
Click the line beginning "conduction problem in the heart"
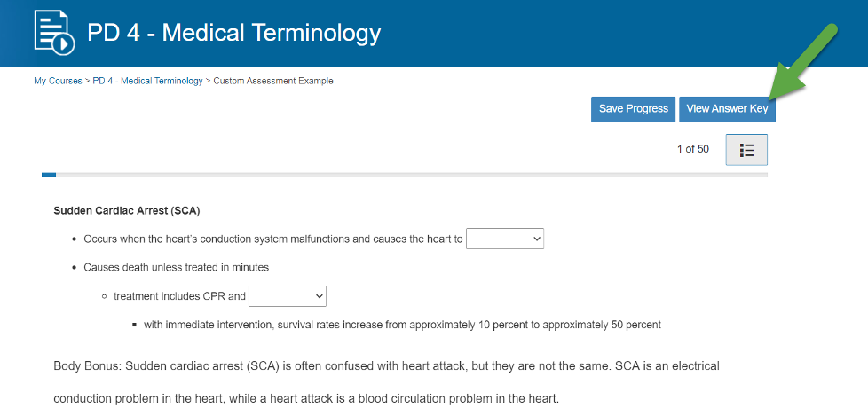306,398
